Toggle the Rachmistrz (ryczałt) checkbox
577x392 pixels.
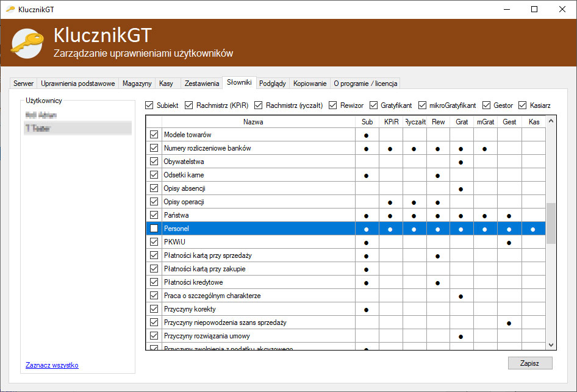tap(259, 105)
